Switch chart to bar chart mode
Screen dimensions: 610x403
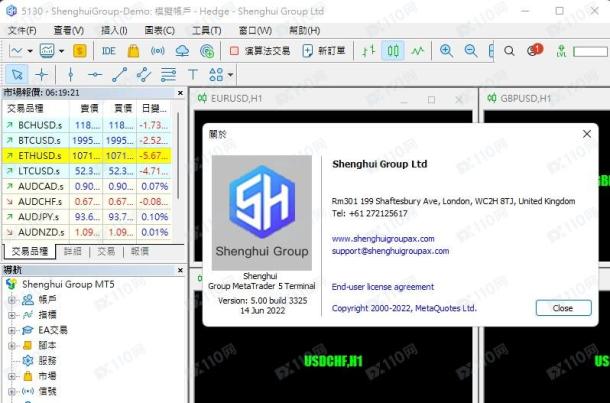tap(368, 51)
